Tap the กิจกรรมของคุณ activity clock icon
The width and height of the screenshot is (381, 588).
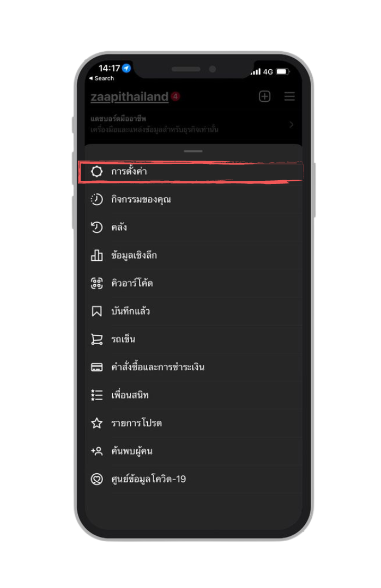[x=96, y=199]
